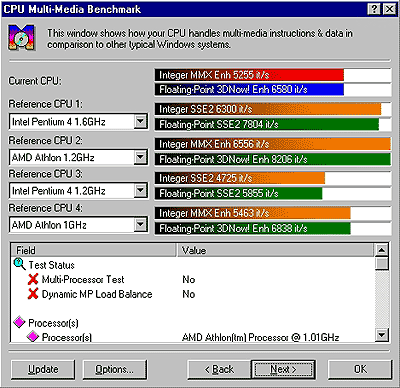Click the red X beside Dynamic MP Load Balance

click(x=33, y=294)
